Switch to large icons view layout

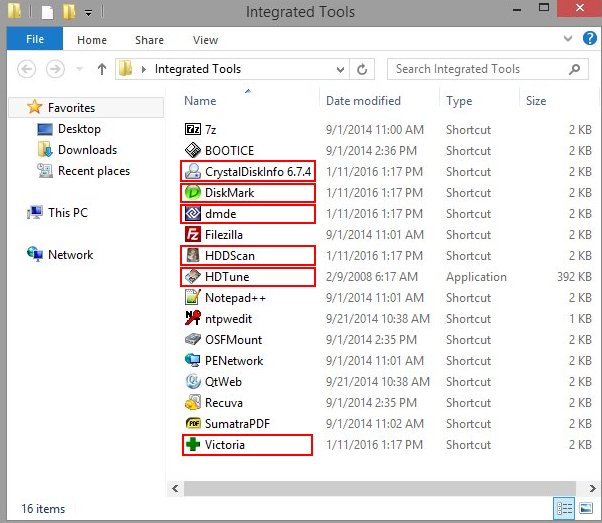tap(586, 508)
